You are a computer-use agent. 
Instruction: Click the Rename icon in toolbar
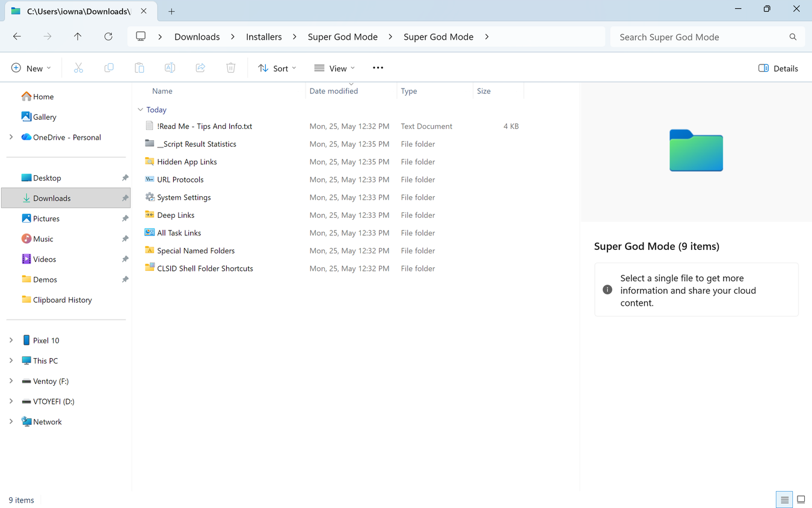(x=170, y=68)
